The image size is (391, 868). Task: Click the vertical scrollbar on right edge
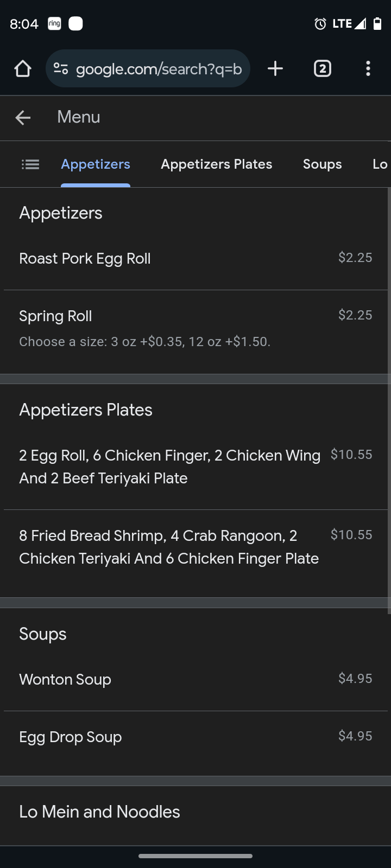pos(389,401)
